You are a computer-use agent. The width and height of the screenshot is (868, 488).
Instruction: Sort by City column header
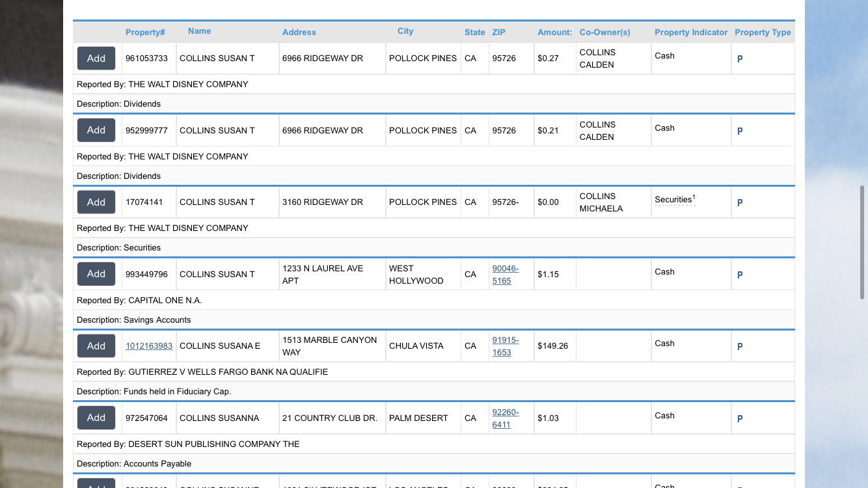(x=405, y=31)
